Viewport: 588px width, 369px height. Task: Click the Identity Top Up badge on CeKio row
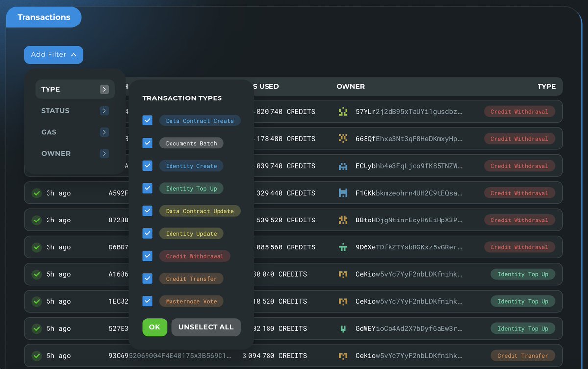click(x=523, y=274)
